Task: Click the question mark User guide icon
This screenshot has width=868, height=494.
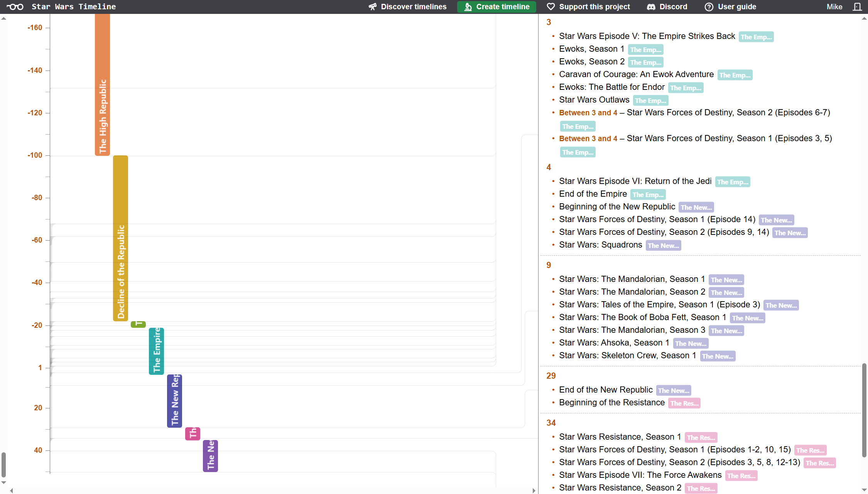Action: [709, 7]
